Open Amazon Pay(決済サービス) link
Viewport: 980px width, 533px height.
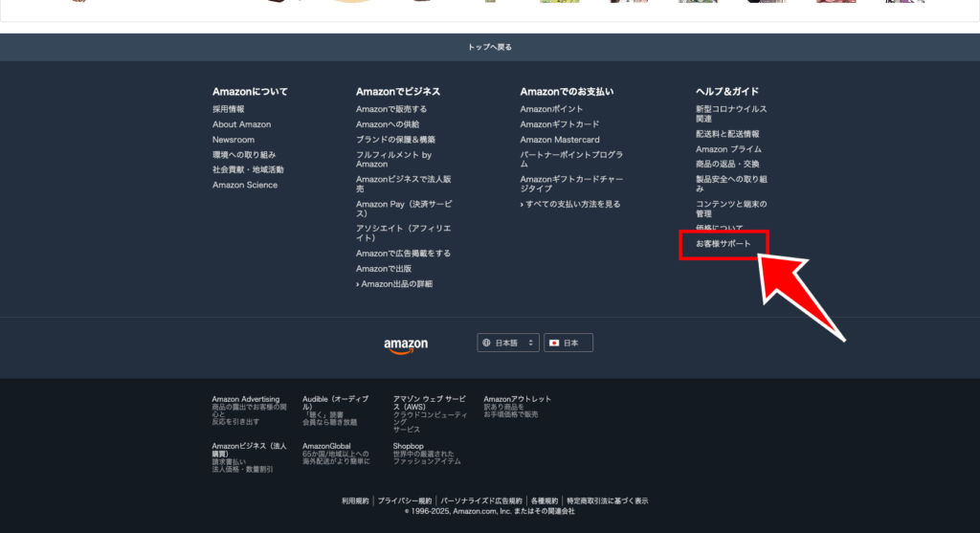[404, 209]
